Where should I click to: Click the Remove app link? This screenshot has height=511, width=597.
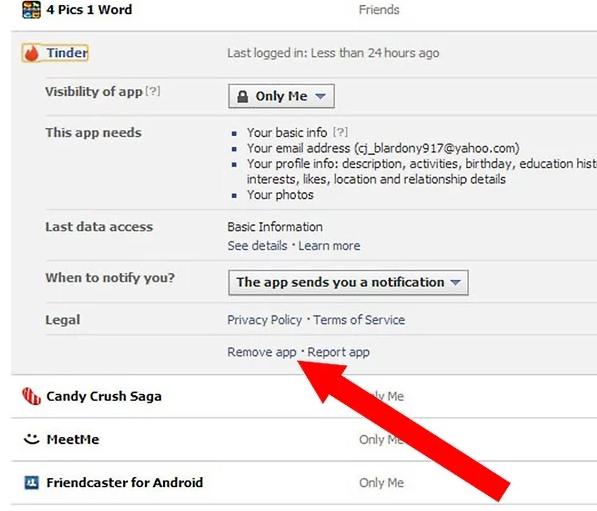click(x=262, y=352)
